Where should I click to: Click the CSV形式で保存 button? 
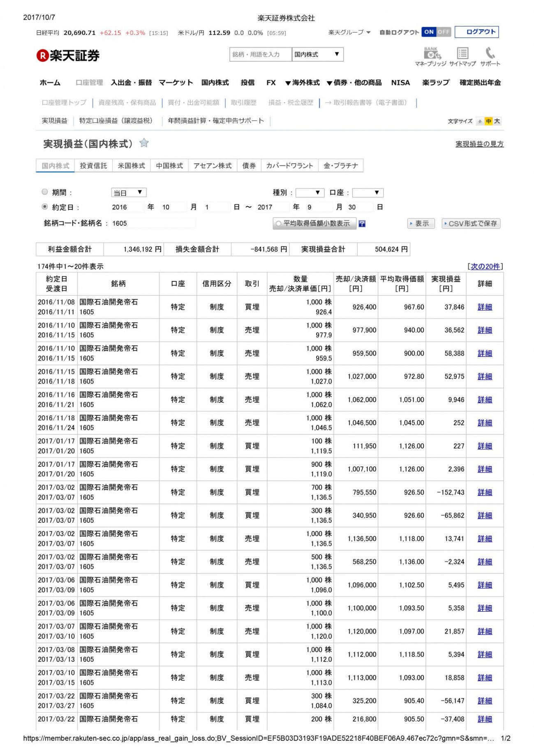pos(471,223)
